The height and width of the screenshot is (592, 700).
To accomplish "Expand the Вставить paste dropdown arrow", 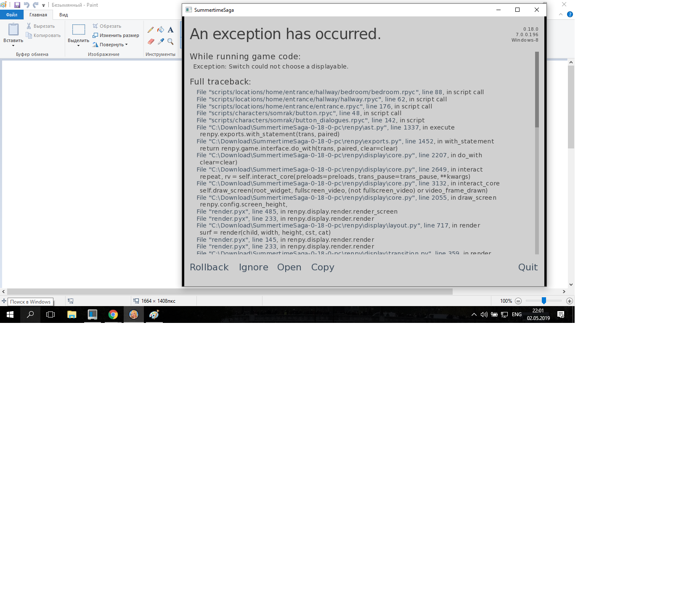I will (13, 45).
